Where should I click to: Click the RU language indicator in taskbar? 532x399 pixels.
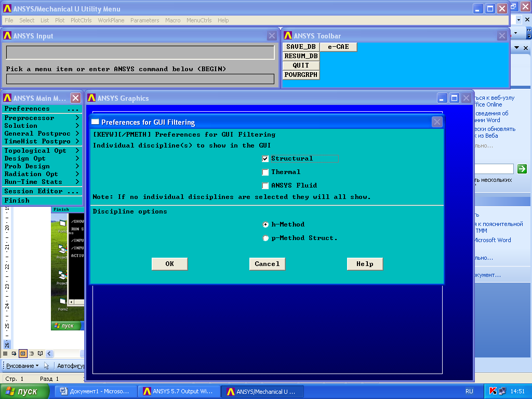(x=469, y=391)
